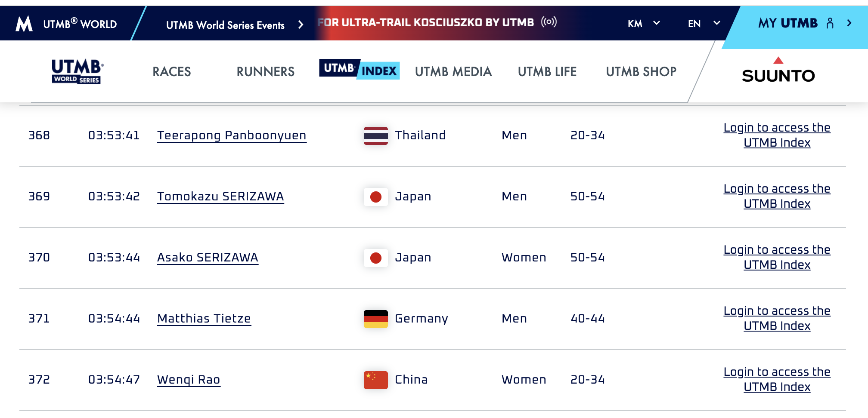Open the RUNNERS menu
This screenshot has width=868, height=418.
(x=265, y=72)
